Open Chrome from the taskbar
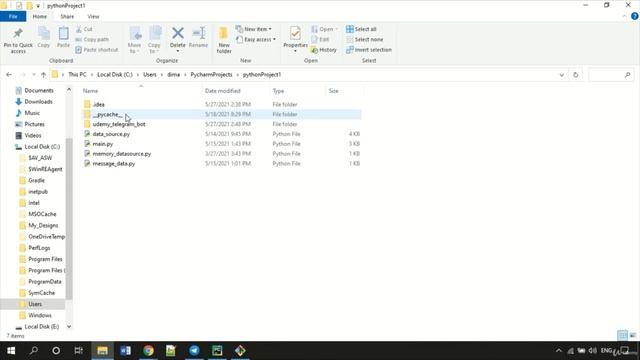 point(149,351)
